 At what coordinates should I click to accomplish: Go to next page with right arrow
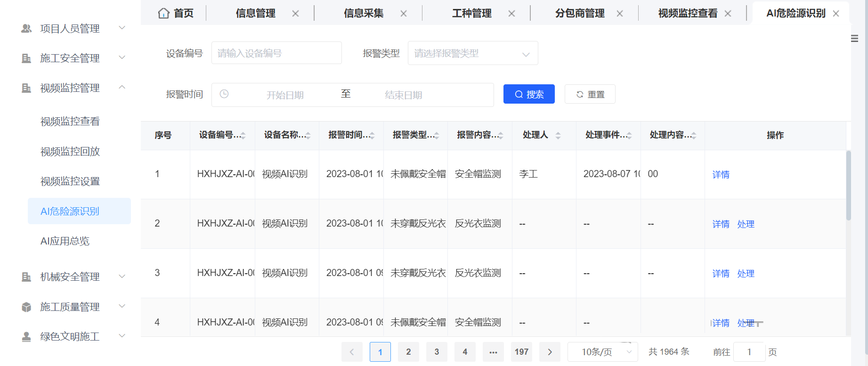pos(550,352)
